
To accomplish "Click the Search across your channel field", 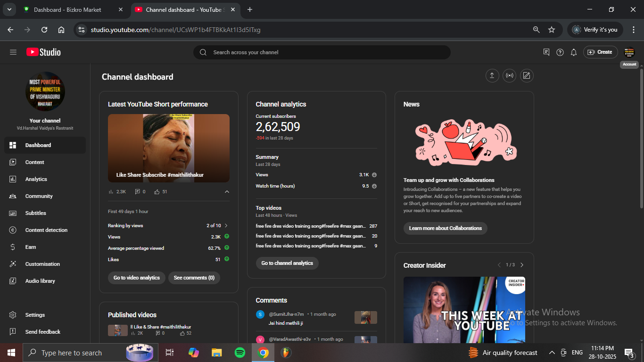I will (x=322, y=52).
